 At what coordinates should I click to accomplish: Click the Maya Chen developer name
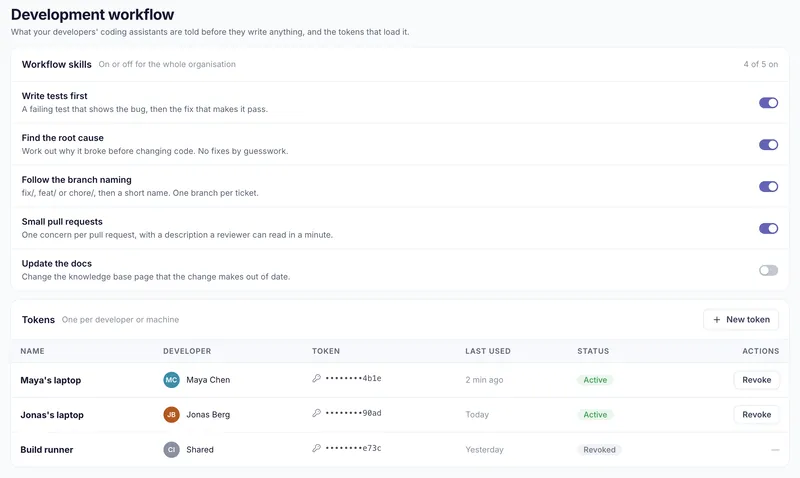208,380
